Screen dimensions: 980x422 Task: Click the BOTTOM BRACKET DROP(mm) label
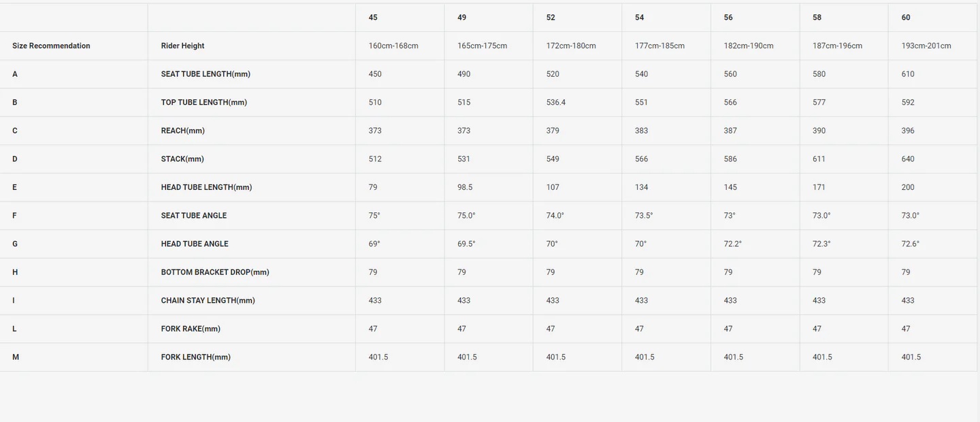[x=215, y=272]
